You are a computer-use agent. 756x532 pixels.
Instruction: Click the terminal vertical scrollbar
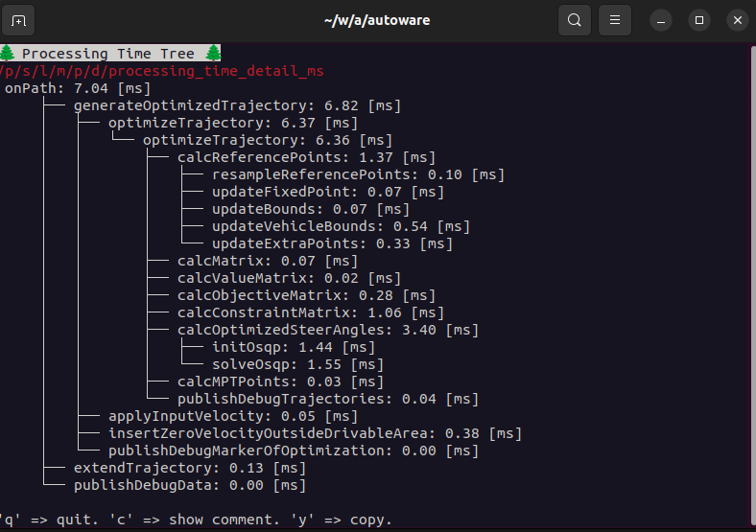pyautogui.click(x=753, y=287)
